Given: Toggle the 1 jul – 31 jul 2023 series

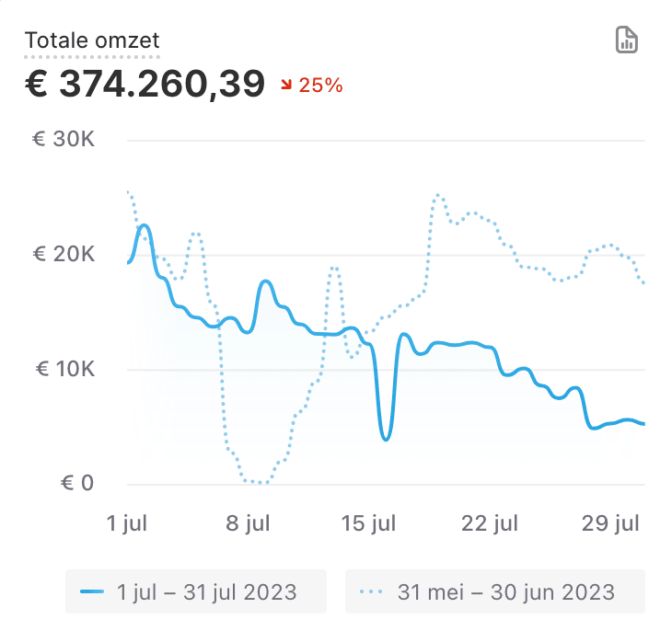Looking at the screenshot, I should pos(195,591).
